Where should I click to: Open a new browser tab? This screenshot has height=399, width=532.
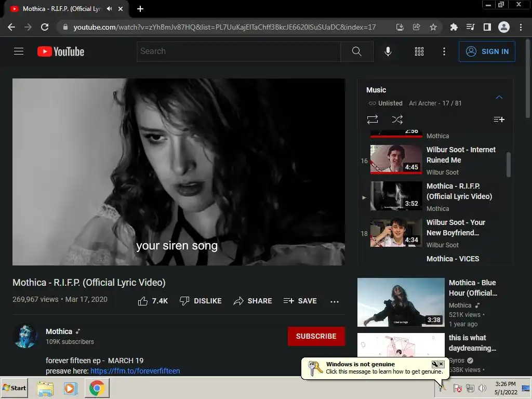click(x=140, y=9)
